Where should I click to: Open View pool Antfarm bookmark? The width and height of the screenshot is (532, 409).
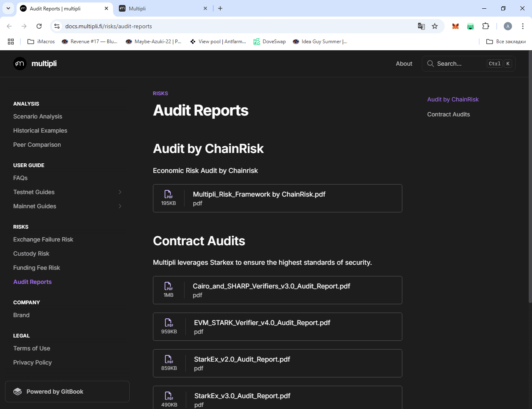click(218, 42)
